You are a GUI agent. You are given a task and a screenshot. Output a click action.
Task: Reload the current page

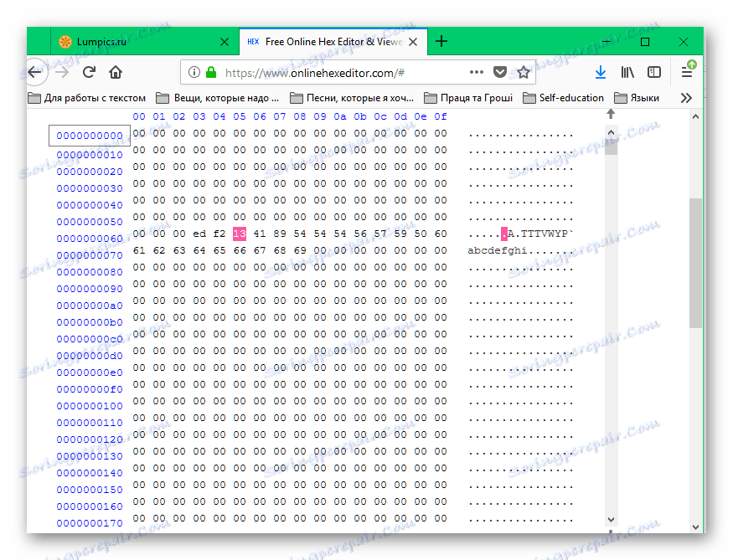pyautogui.click(x=89, y=72)
